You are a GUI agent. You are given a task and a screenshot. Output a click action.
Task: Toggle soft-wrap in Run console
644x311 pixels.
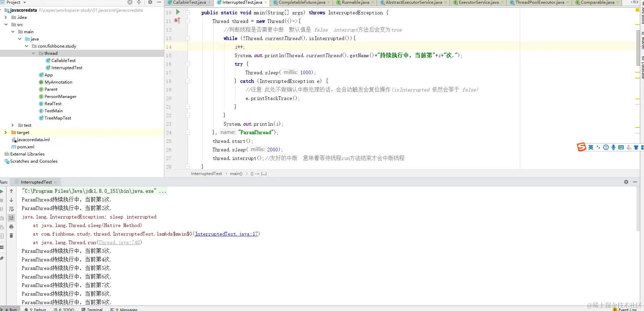click(11, 209)
